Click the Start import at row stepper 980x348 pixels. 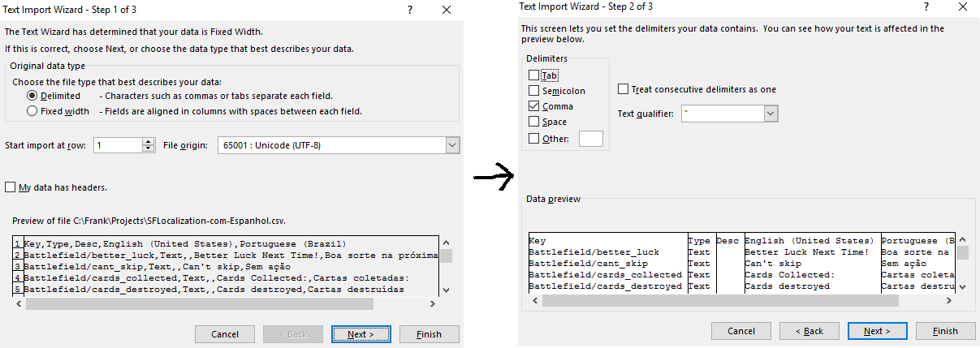coord(148,145)
